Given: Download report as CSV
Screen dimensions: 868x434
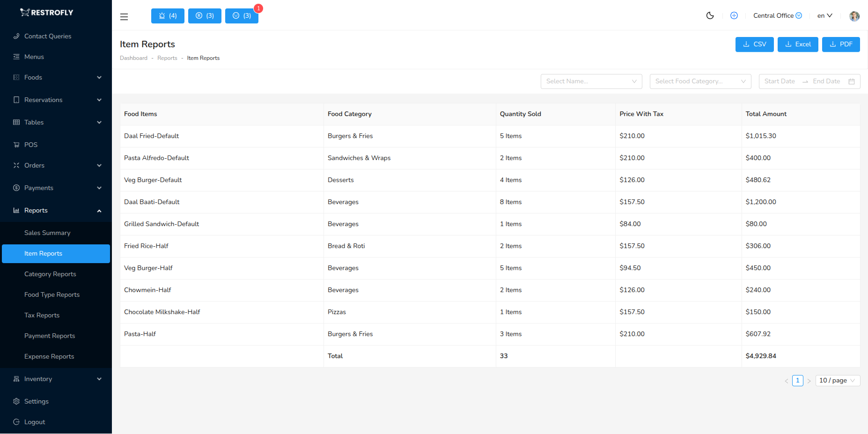Looking at the screenshot, I should click(x=754, y=44).
